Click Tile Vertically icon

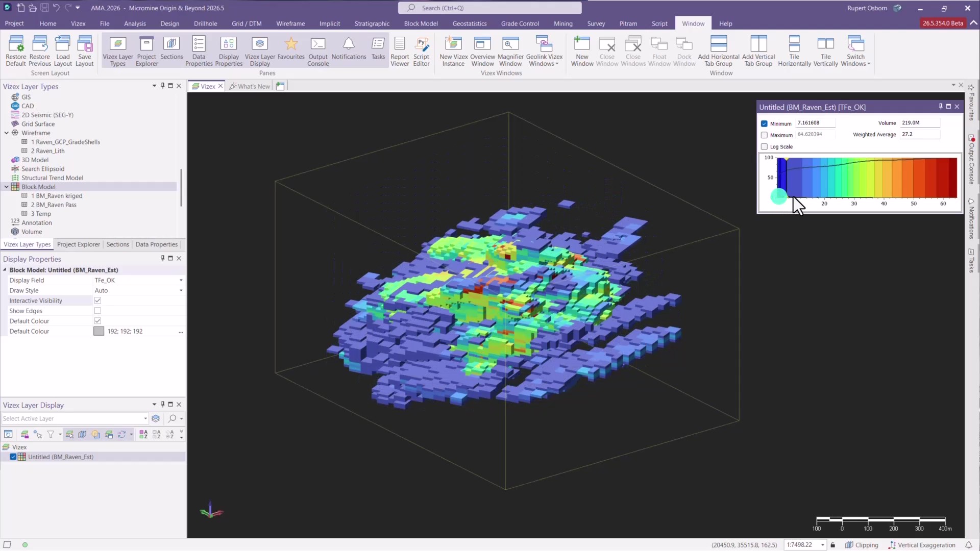pyautogui.click(x=825, y=51)
